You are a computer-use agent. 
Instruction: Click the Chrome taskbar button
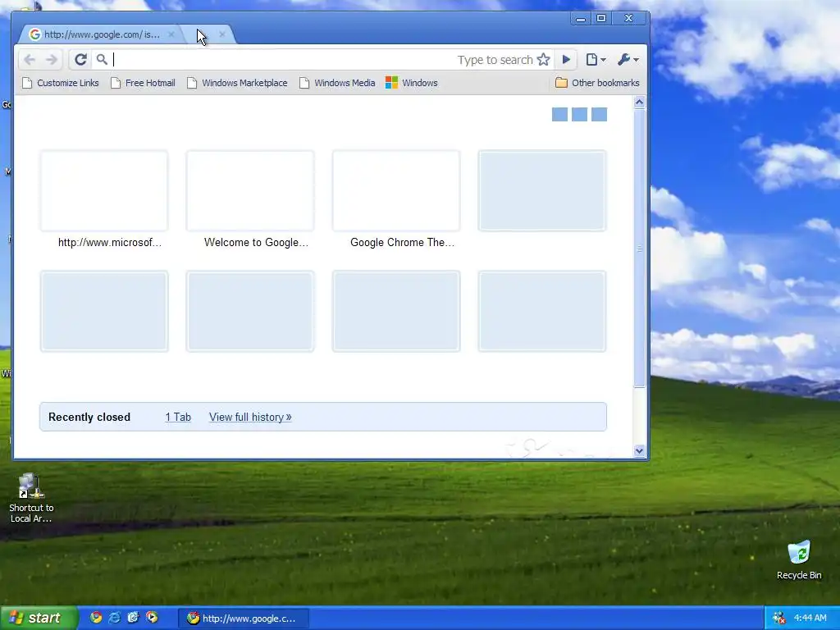pos(244,619)
